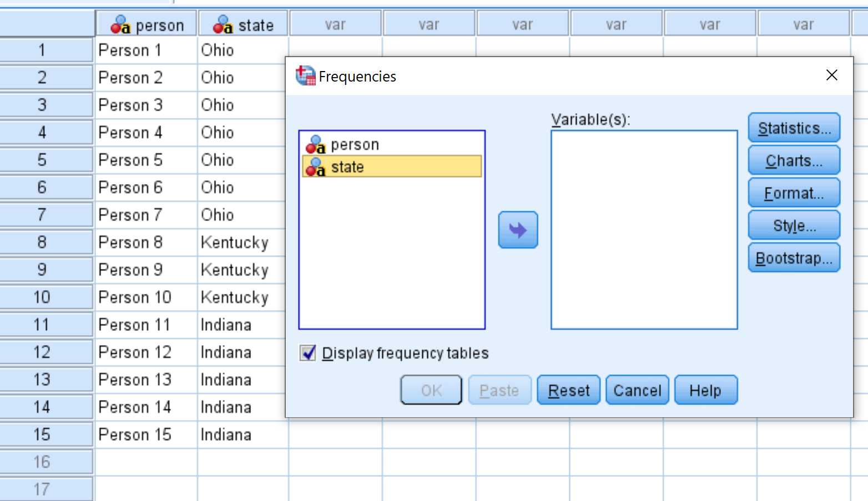Click Ohio cell in row 1
The image size is (868, 501).
(243, 50)
